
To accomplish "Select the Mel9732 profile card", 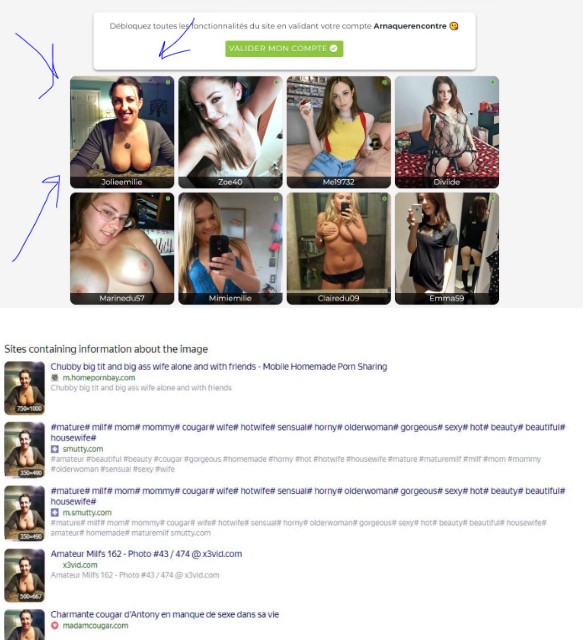I will (339, 132).
